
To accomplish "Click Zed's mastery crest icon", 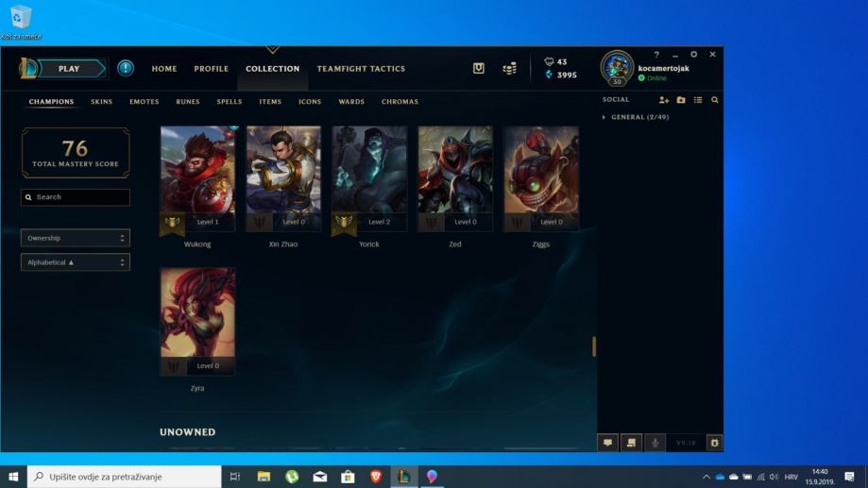I will 432,223.
